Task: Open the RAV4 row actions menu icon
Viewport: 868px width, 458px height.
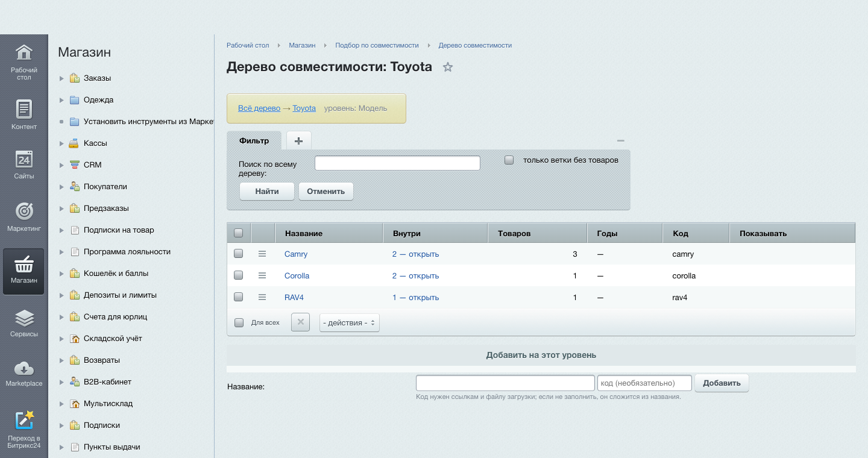Action: pyautogui.click(x=262, y=297)
